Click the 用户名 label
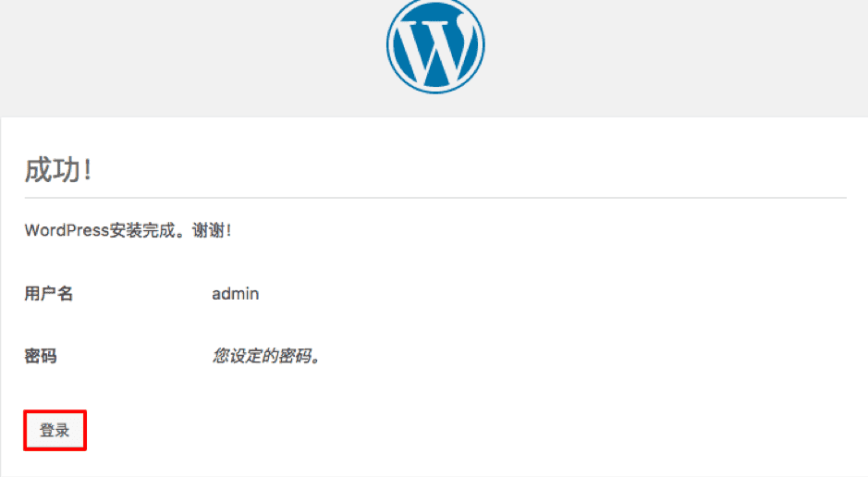Image resolution: width=868 pixels, height=477 pixels. [x=49, y=293]
